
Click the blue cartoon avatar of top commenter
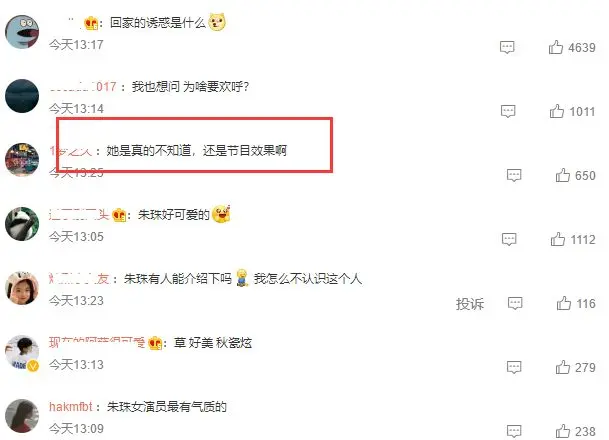tap(22, 32)
